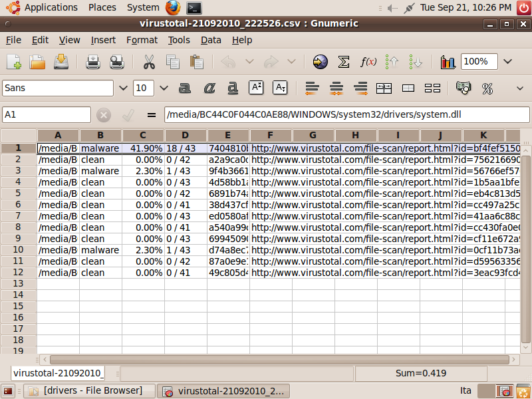Click the formula entry field
532x399 pixels.
click(346, 114)
